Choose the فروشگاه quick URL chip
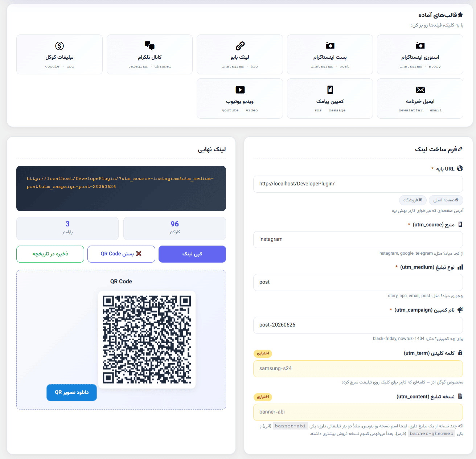 click(x=413, y=200)
